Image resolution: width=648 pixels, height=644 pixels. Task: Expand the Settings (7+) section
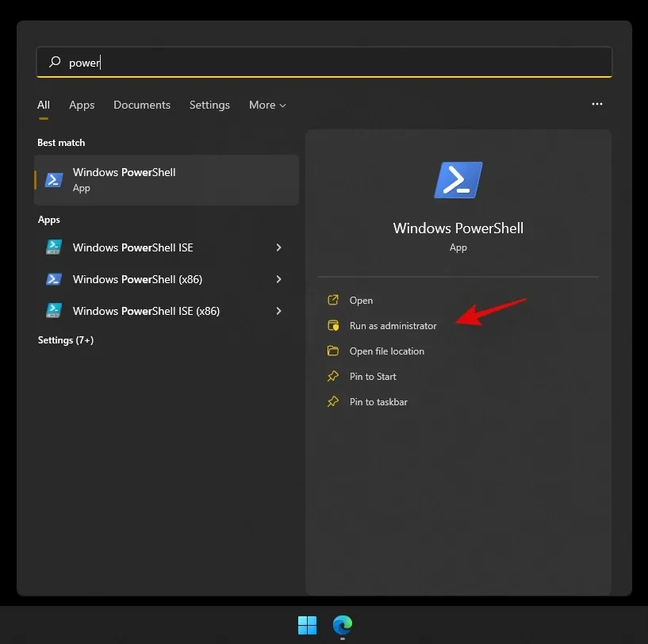[x=66, y=340]
